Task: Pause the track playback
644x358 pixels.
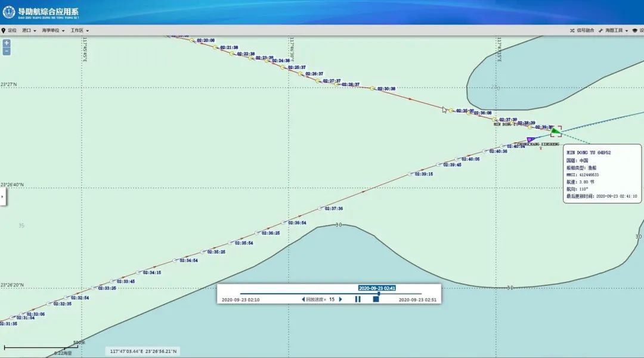Action: [358, 300]
